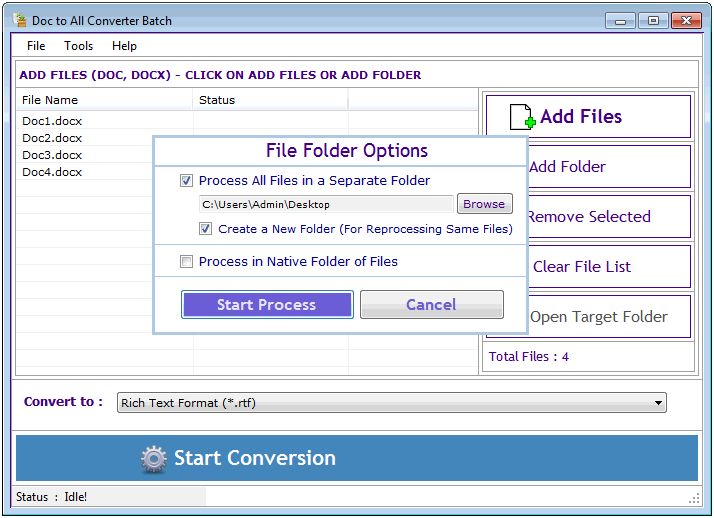Click the Convert to : label
714x518 pixels.
coord(63,402)
